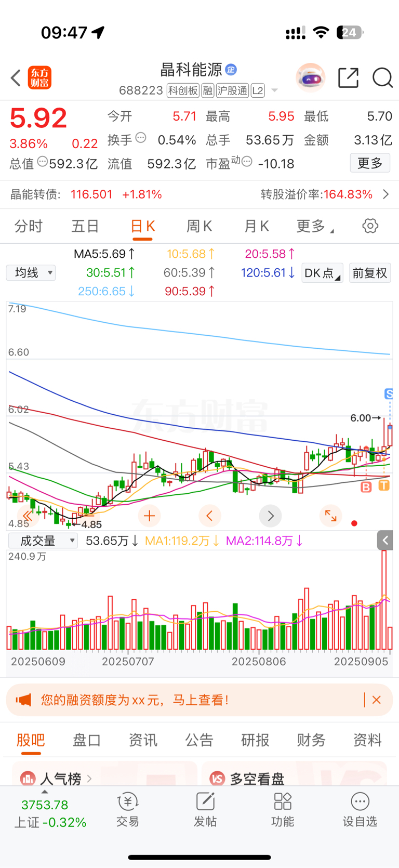Tap 设自选 in the bottom bar
Image resolution: width=399 pixels, height=868 pixels.
click(x=360, y=811)
